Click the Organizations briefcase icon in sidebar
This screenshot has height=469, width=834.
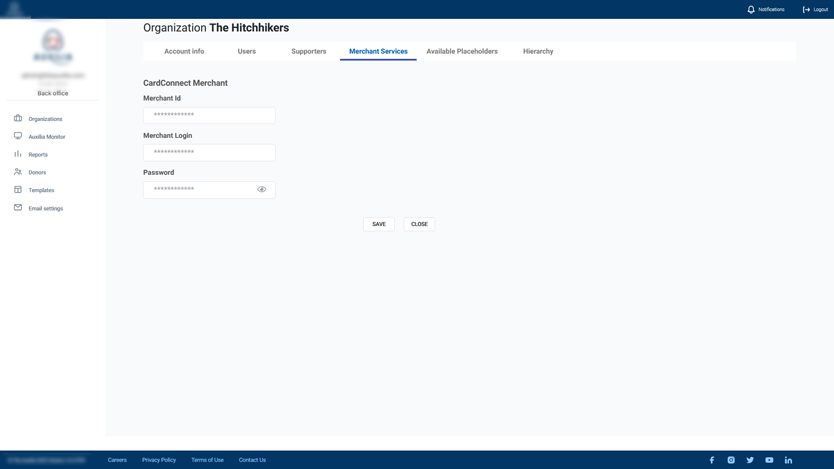pyautogui.click(x=18, y=119)
